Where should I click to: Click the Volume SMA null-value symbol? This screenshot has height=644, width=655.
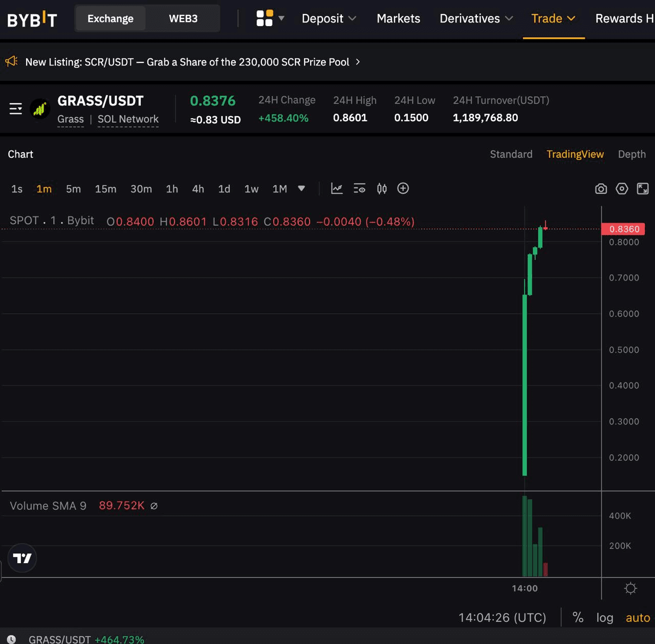point(154,506)
